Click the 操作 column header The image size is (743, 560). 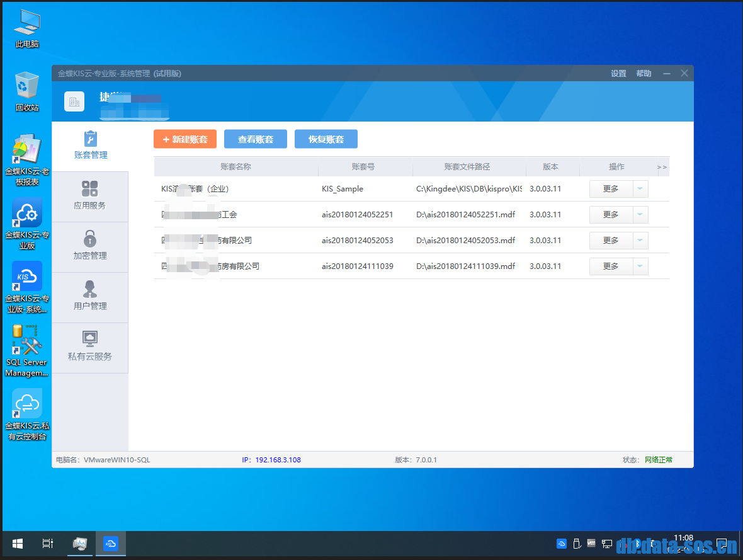(x=616, y=166)
